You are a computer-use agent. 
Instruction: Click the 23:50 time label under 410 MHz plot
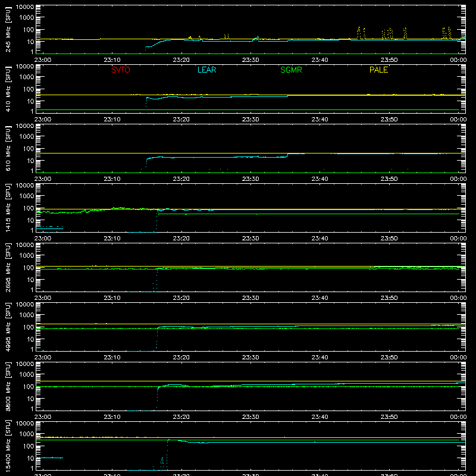click(x=389, y=120)
